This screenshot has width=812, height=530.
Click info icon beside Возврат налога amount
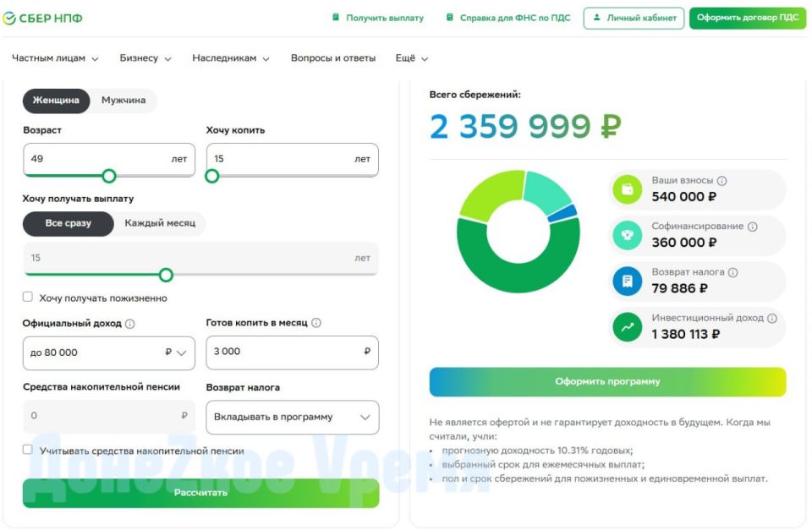coord(732,273)
